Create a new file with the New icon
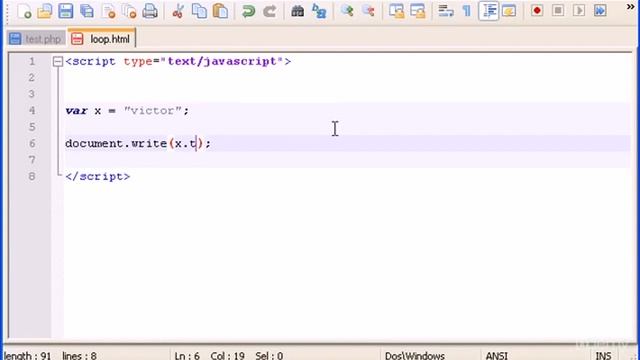 pyautogui.click(x=24, y=11)
